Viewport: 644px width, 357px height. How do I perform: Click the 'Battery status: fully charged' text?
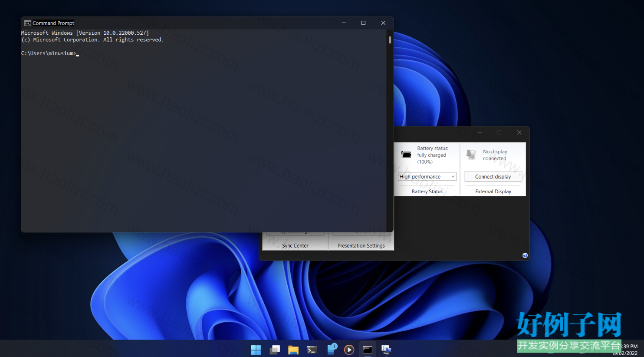pyautogui.click(x=432, y=155)
